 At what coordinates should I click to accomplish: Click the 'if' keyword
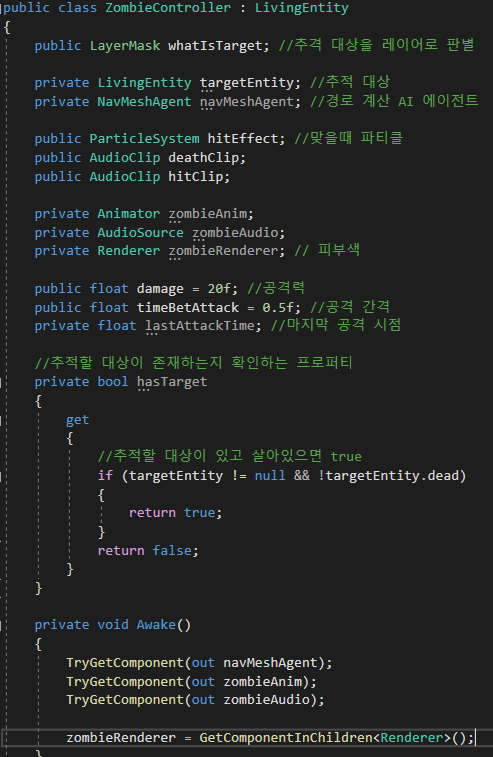tap(105, 476)
